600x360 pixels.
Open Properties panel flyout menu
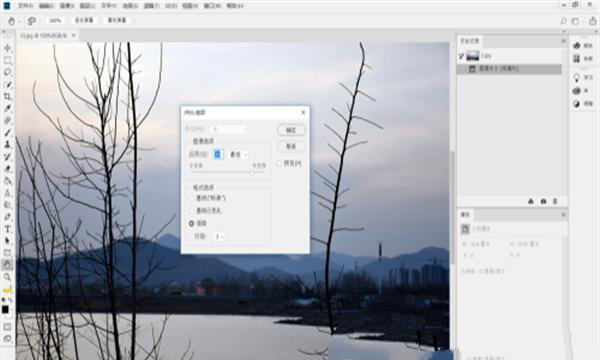click(x=563, y=215)
